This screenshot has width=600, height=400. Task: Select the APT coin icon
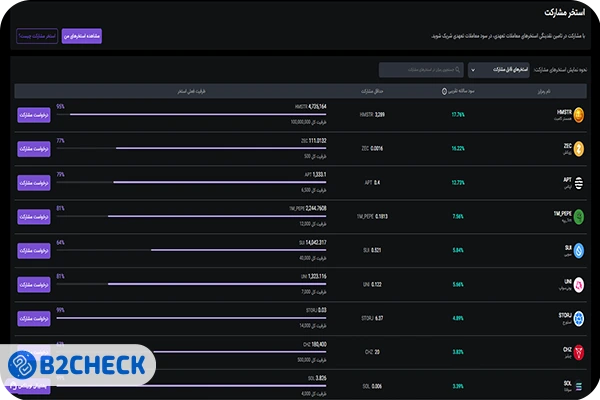[x=579, y=182]
